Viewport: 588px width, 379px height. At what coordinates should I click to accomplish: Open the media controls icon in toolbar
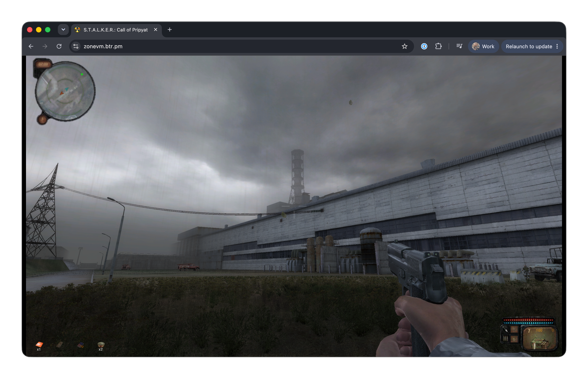coord(459,46)
